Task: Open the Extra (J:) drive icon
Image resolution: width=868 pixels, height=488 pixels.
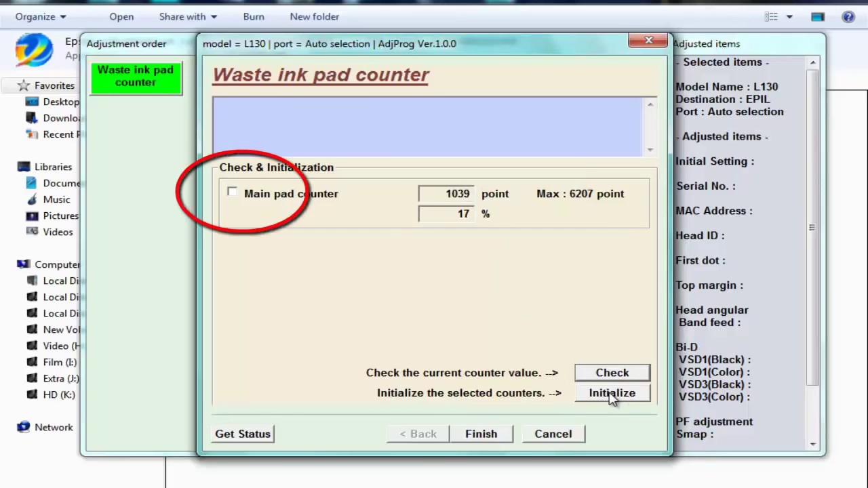Action: pos(32,378)
